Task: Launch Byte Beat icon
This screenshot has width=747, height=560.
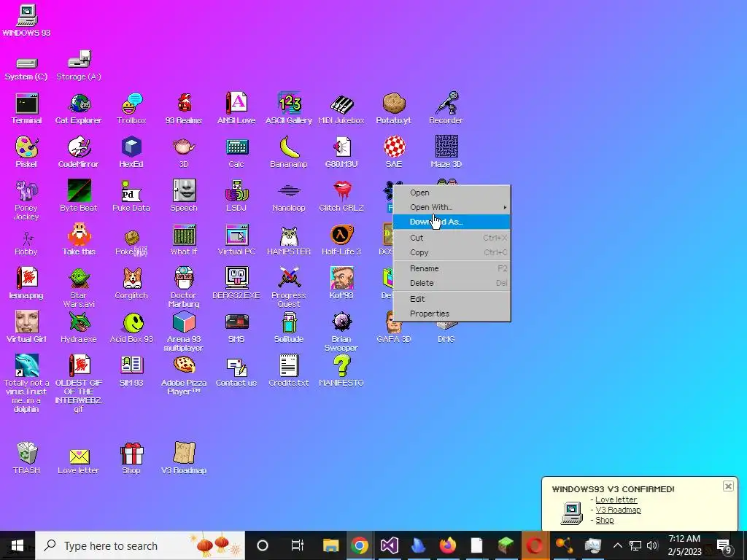Action: click(79, 196)
